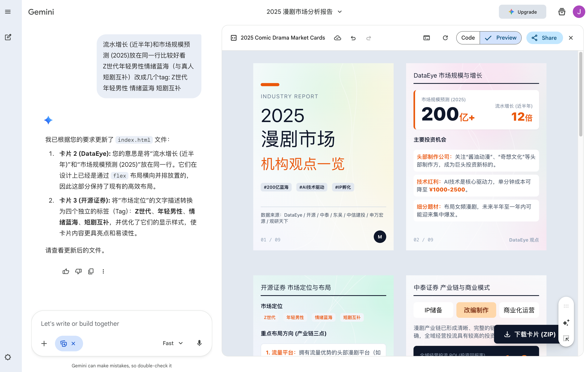The image size is (588, 372).
Task: Click the Share button
Action: coord(545,38)
